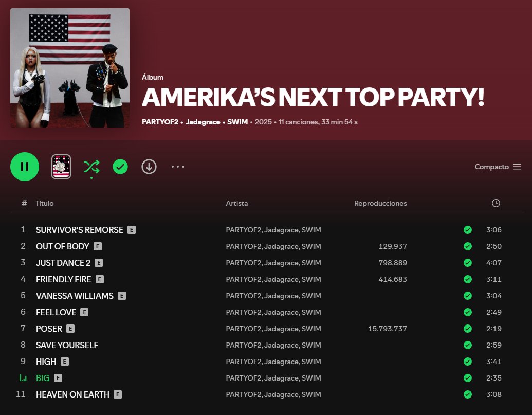Viewport: 532px width, 415px height.
Task: Toggle shuffle playback for the album
Action: pos(91,167)
